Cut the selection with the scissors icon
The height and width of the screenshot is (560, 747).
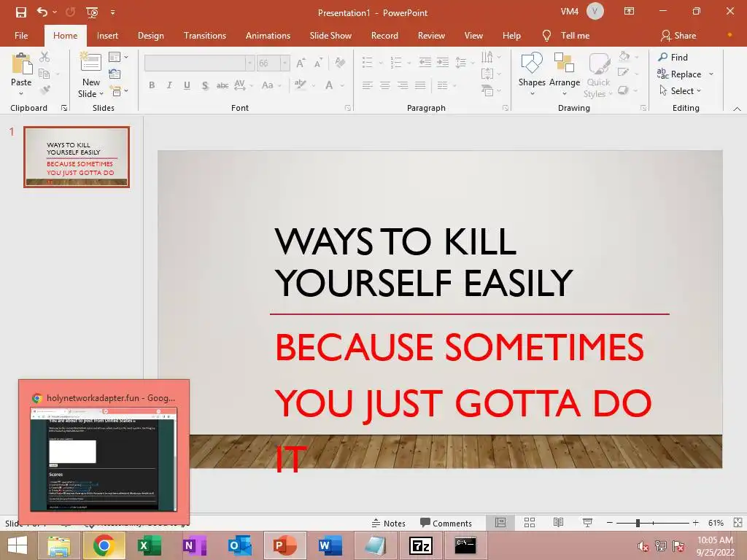[x=44, y=57]
